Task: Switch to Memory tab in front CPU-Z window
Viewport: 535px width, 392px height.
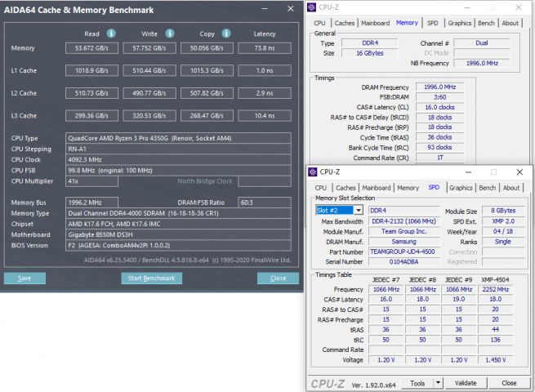Action: [408, 188]
